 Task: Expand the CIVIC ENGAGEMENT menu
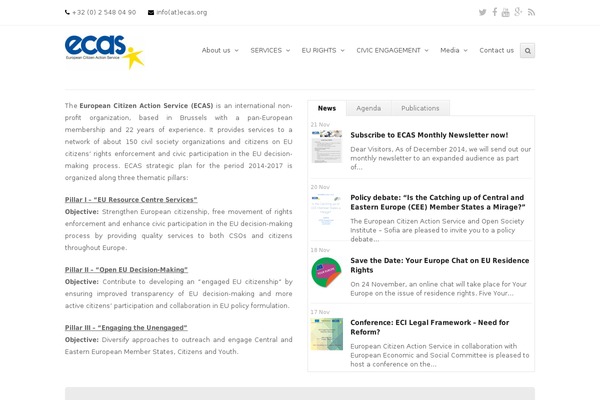click(x=392, y=50)
